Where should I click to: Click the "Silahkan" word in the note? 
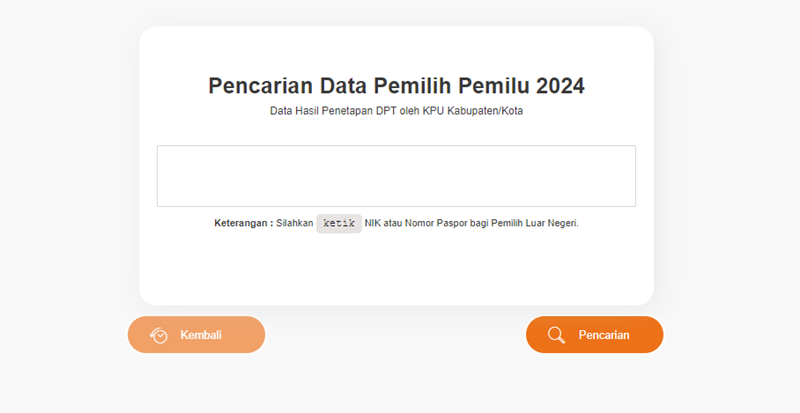point(295,223)
